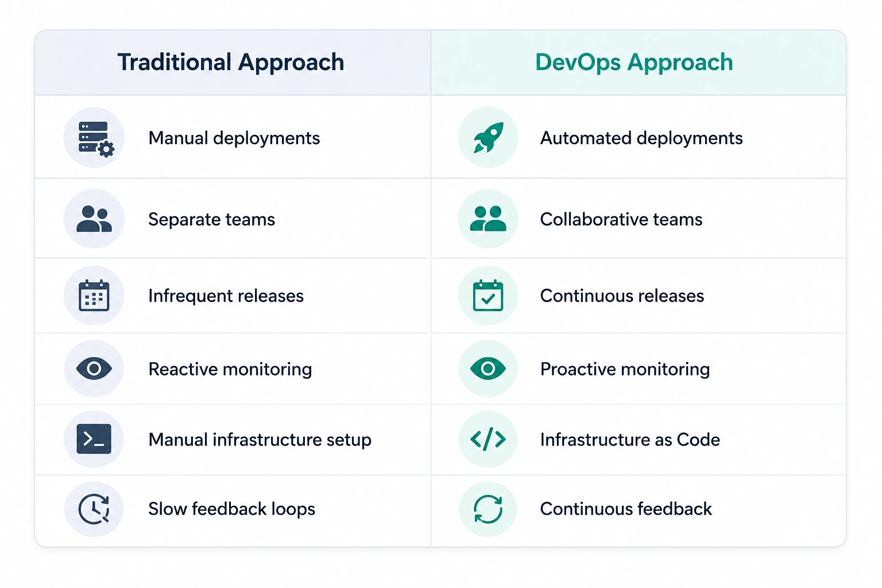Click the dark blue eye icon for Reactive monitoring
Image resolution: width=882 pixels, height=588 pixels.
94,368
